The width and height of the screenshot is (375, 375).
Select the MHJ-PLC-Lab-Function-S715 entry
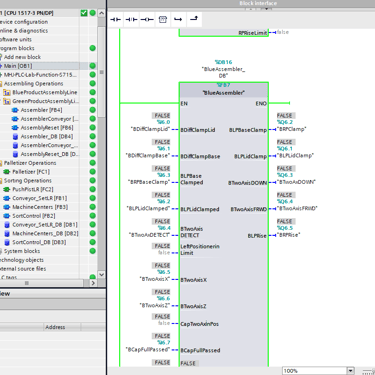[40, 75]
